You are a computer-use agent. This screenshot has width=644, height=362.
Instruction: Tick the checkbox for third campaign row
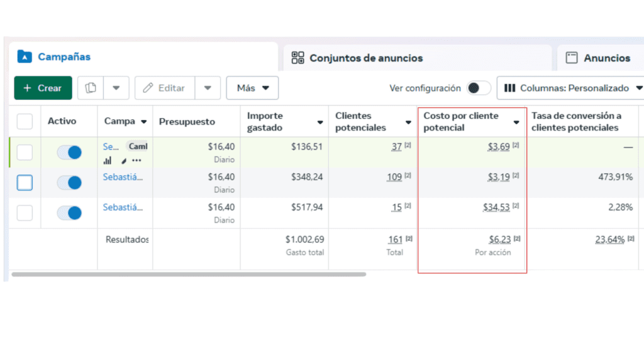25,213
